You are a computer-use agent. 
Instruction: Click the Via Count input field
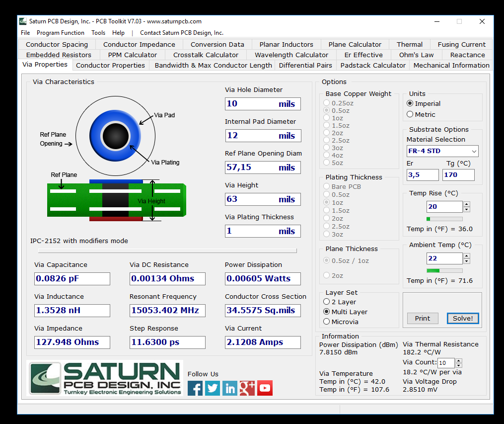click(x=446, y=363)
